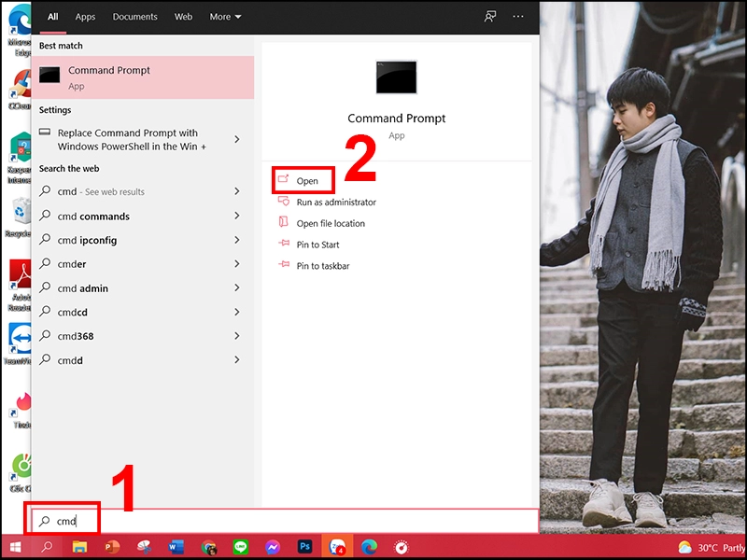Image resolution: width=747 pixels, height=560 pixels.
Task: Run Command Prompt as administrator
Action: pos(334,202)
